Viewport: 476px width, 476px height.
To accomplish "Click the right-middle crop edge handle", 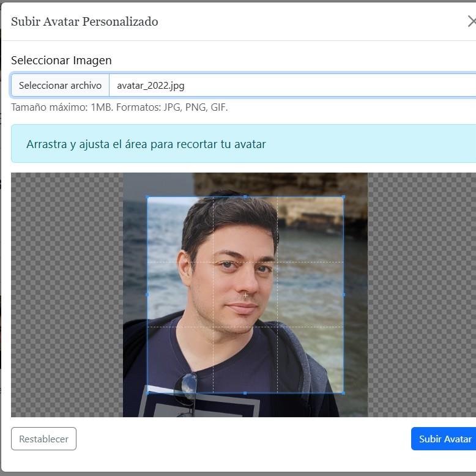I will coord(343,295).
